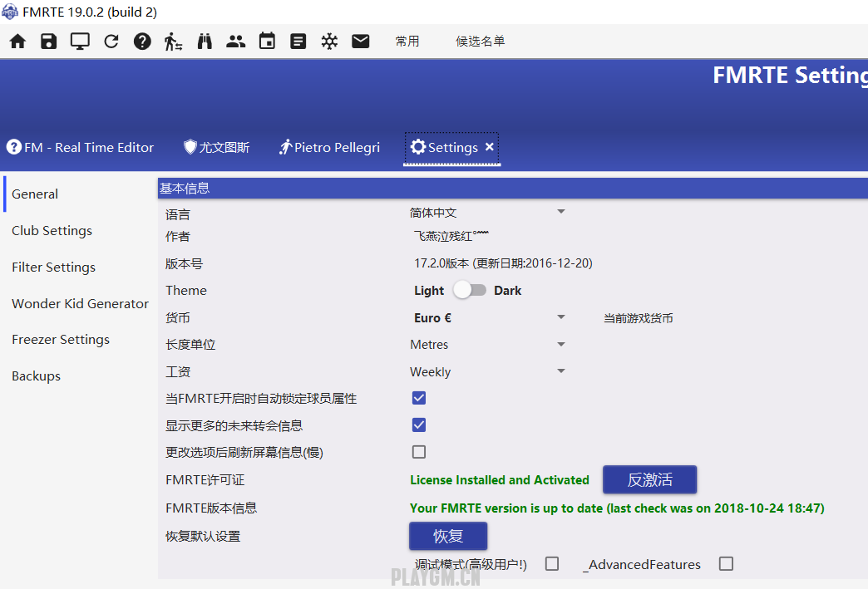868x589 pixels.
Task: Click the Home icon in the toolbar
Action: (17, 42)
